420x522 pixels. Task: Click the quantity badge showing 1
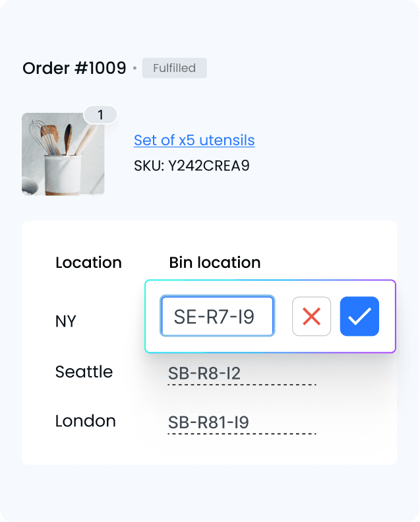coord(100,115)
